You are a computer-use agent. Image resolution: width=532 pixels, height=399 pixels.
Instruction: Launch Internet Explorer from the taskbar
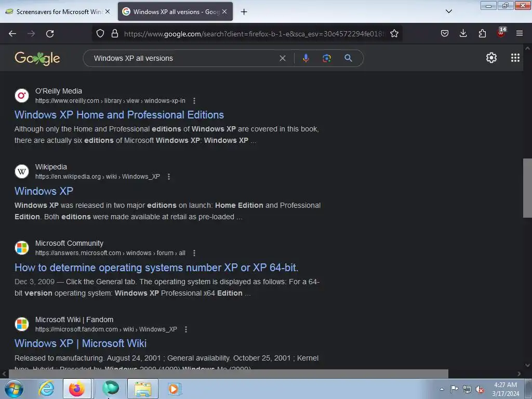coord(46,389)
